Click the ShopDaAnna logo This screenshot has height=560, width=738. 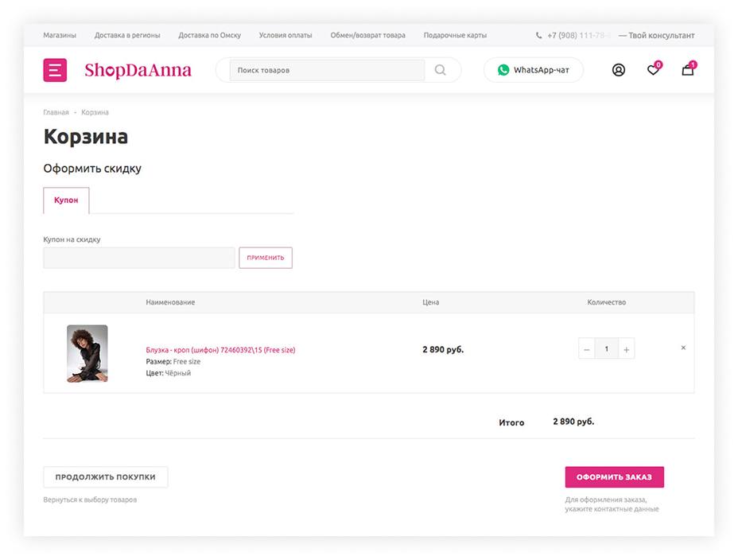pyautogui.click(x=138, y=70)
